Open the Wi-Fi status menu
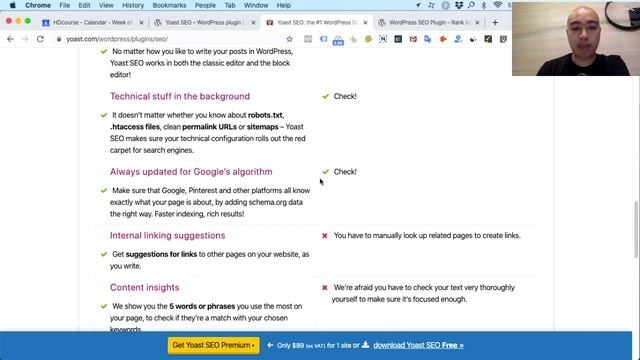640x360 pixels. [x=497, y=5]
